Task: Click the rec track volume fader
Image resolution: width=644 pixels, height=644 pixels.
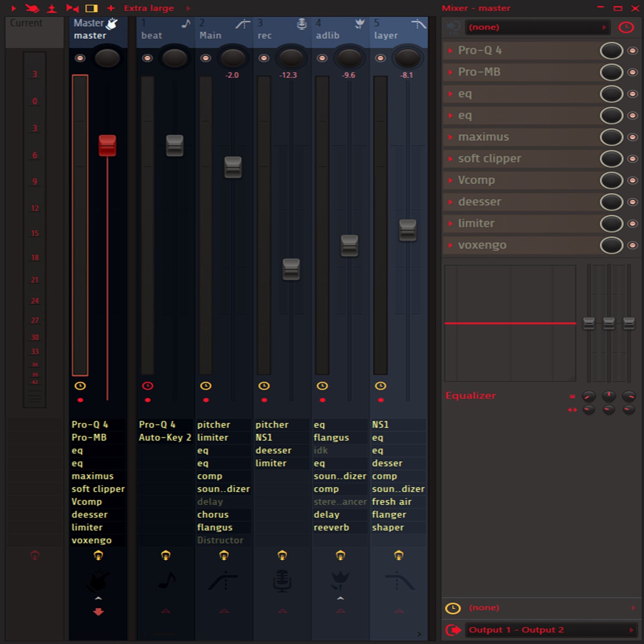Action: point(291,269)
